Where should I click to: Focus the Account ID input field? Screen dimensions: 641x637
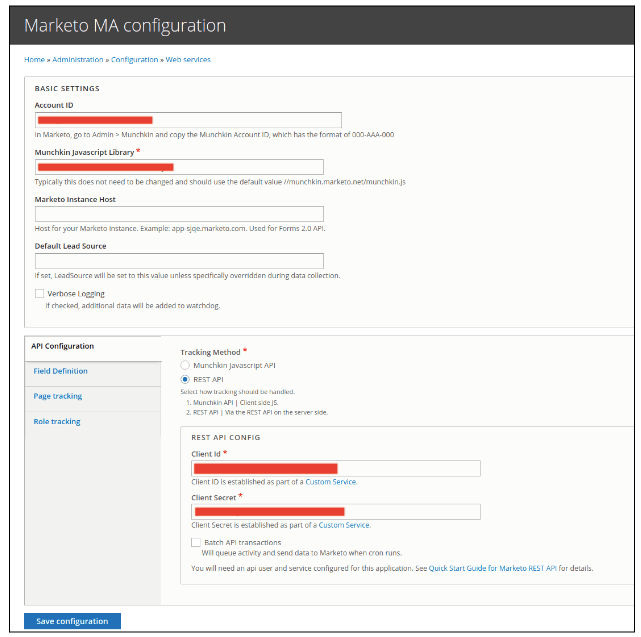[188, 120]
